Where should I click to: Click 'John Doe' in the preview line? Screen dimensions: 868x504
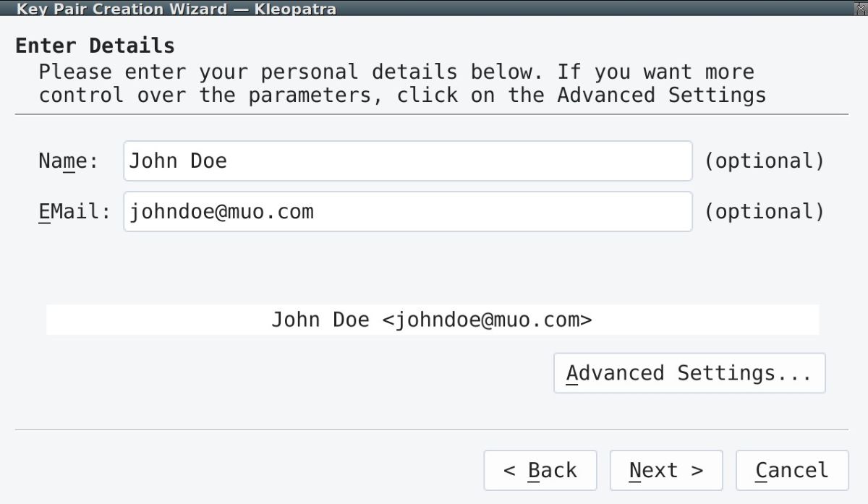point(320,320)
